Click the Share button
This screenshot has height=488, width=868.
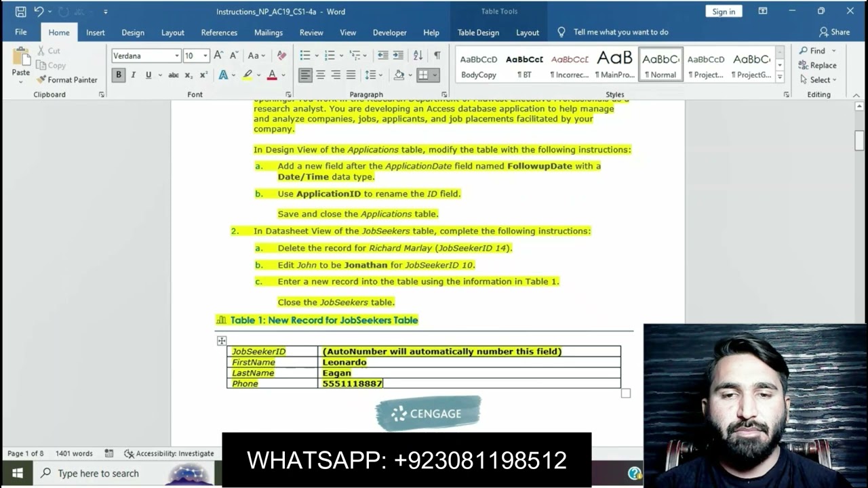[x=834, y=32]
